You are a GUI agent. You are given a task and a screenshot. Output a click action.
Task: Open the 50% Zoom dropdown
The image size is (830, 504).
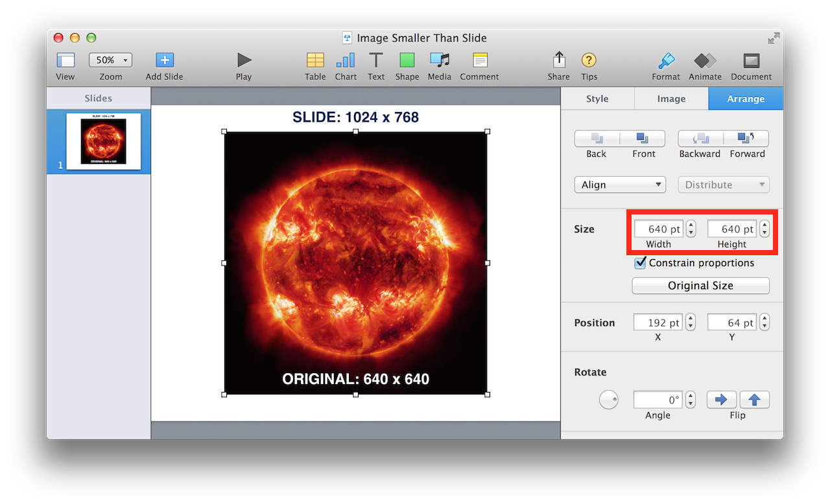coord(110,60)
